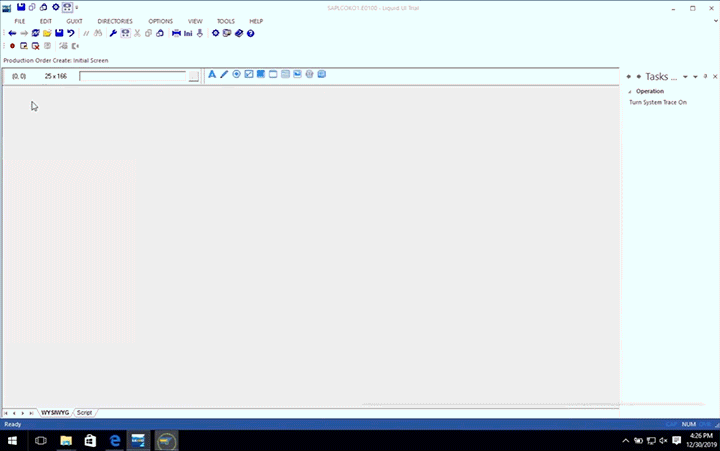Select the radio button element tool
This screenshot has height=451, width=720.
237,75
